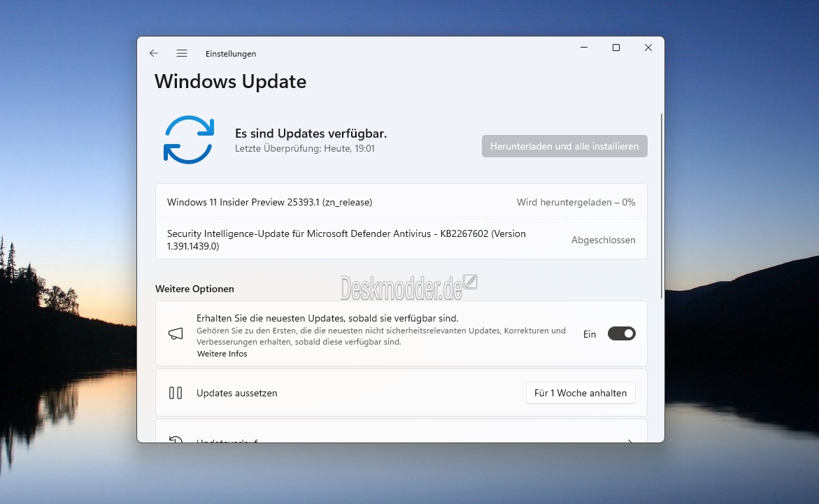The image size is (819, 504).
Task: Click Letzte Überprüfung: Heute, 19:01 text
Action: (x=304, y=148)
